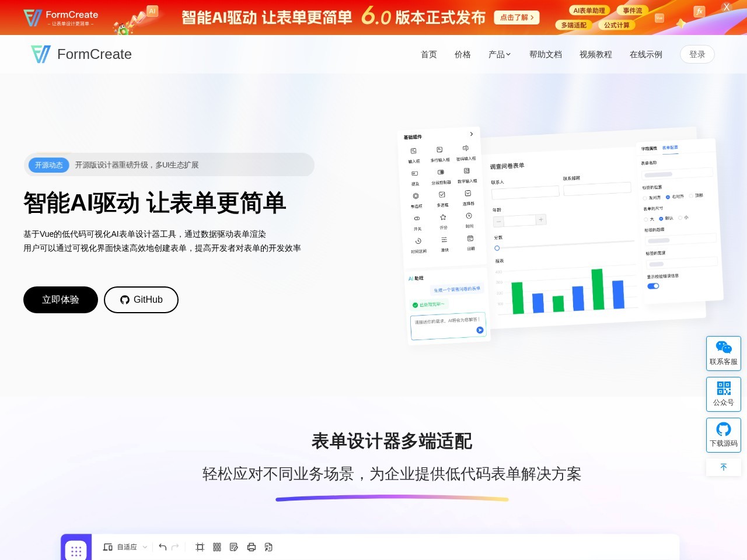Open the GitHub button
This screenshot has height=560, width=747.
tap(141, 300)
